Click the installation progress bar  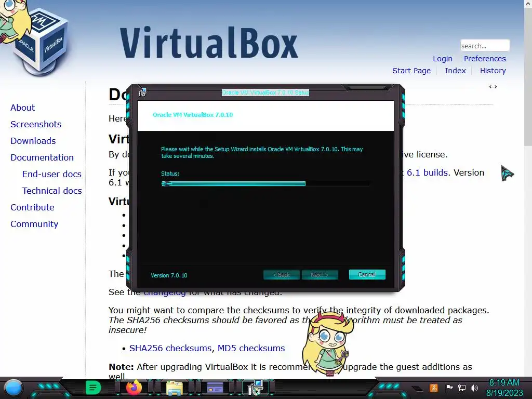[x=265, y=183]
